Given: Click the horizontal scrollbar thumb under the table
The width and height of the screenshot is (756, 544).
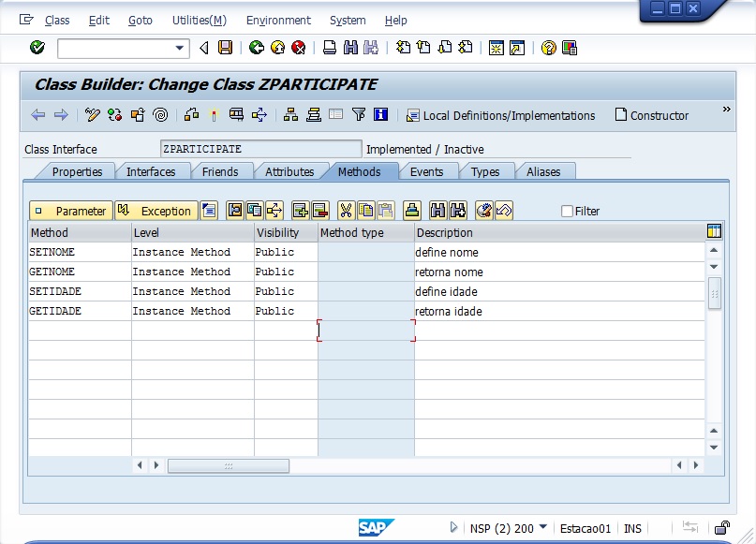Looking at the screenshot, I should click(228, 465).
